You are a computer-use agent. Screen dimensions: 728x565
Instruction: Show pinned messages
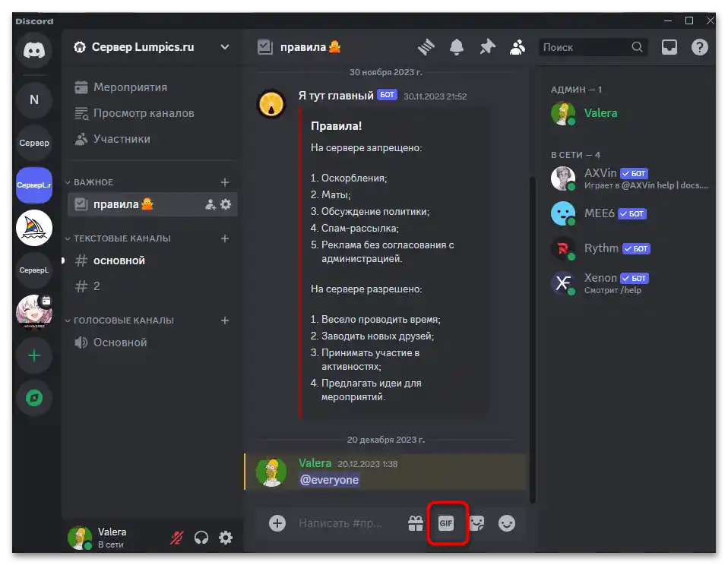click(x=486, y=46)
